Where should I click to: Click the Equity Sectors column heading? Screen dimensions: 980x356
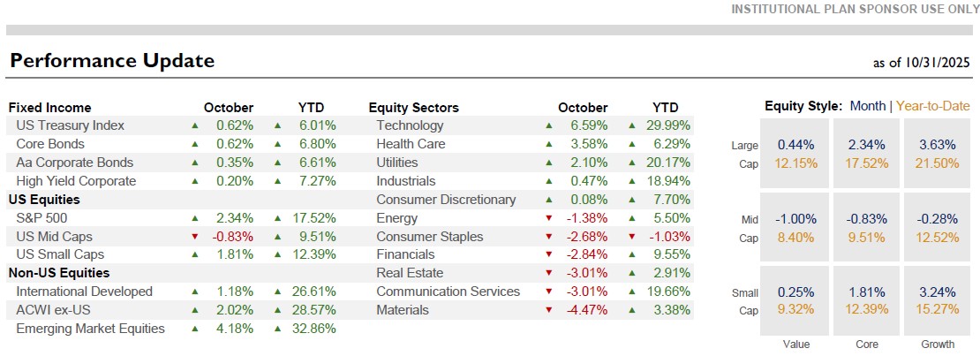[x=413, y=108]
